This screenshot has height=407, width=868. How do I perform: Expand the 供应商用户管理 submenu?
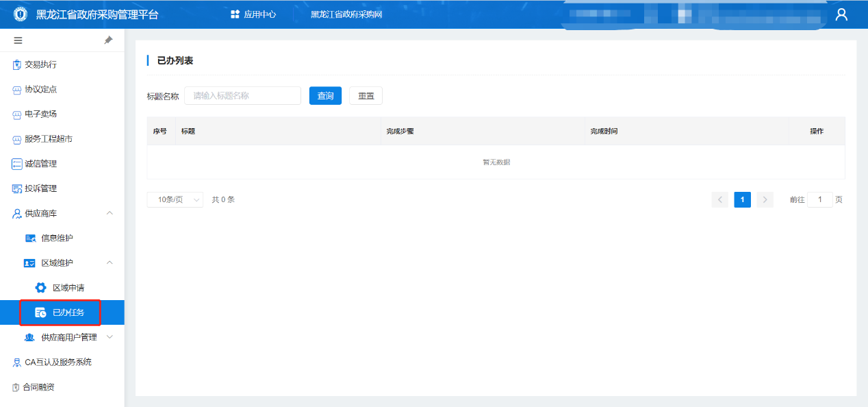110,337
